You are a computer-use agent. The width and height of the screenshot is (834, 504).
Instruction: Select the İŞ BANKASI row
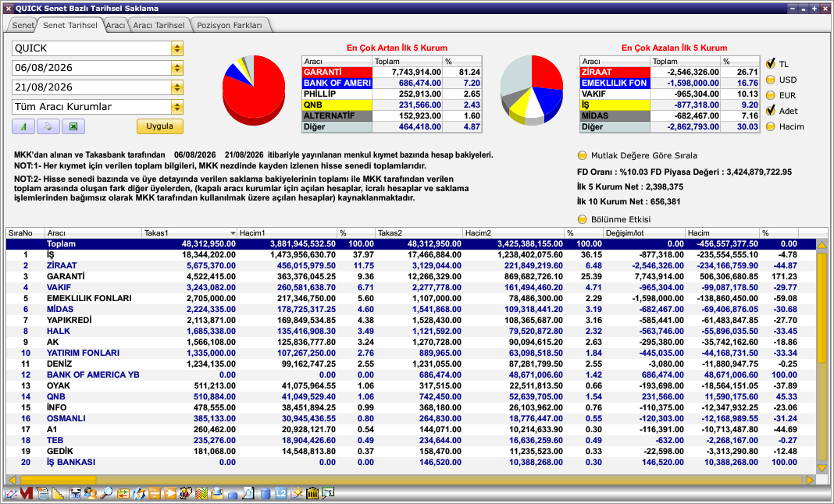click(x=410, y=462)
